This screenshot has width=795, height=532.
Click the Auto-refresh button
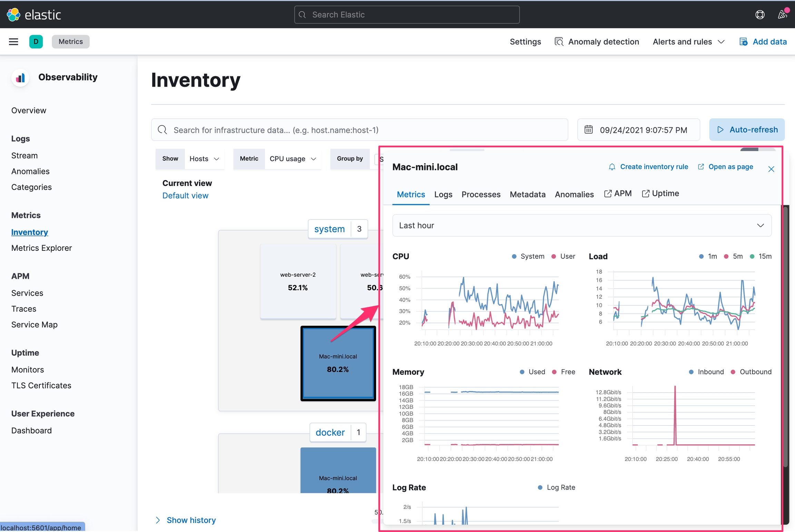coord(747,130)
